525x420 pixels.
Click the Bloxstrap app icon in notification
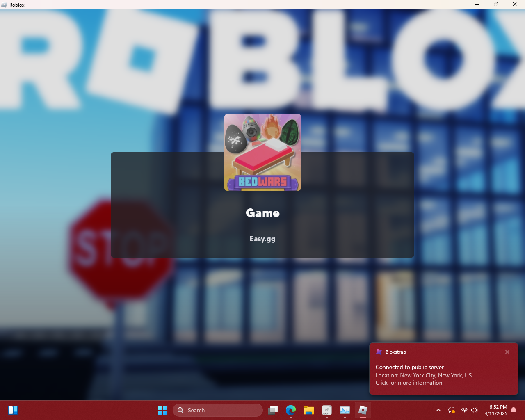coord(379,352)
